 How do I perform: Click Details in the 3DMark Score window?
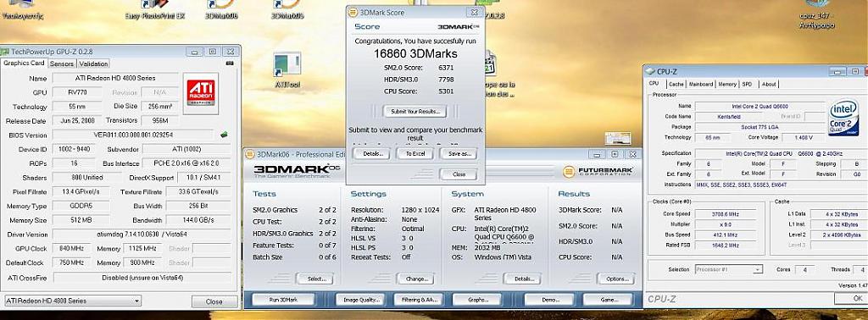373,153
